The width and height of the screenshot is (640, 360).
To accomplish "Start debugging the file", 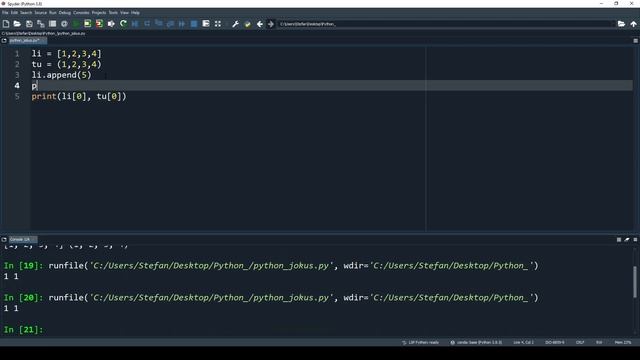I will pyautogui.click(x=135, y=24).
